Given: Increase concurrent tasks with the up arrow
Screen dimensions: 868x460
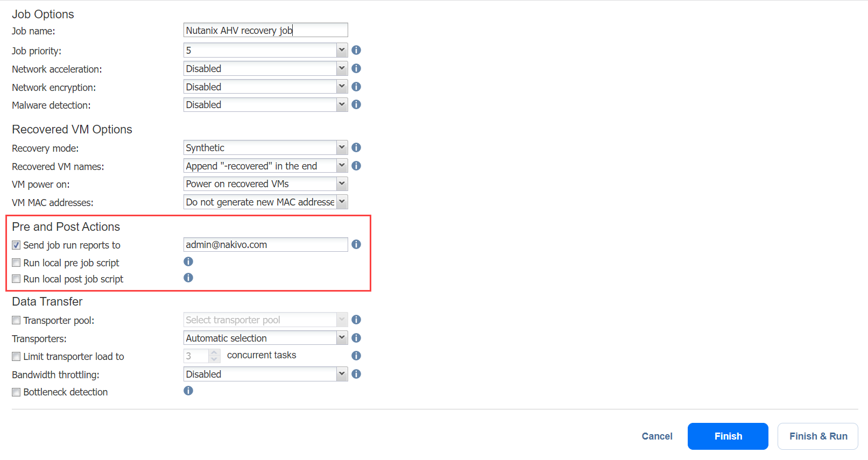Looking at the screenshot, I should (214, 352).
